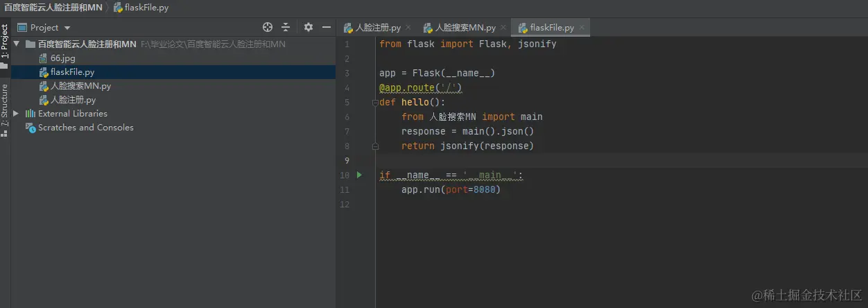Click 'jsonify(response)' in return statement
The height and width of the screenshot is (308, 868).
coord(487,146)
